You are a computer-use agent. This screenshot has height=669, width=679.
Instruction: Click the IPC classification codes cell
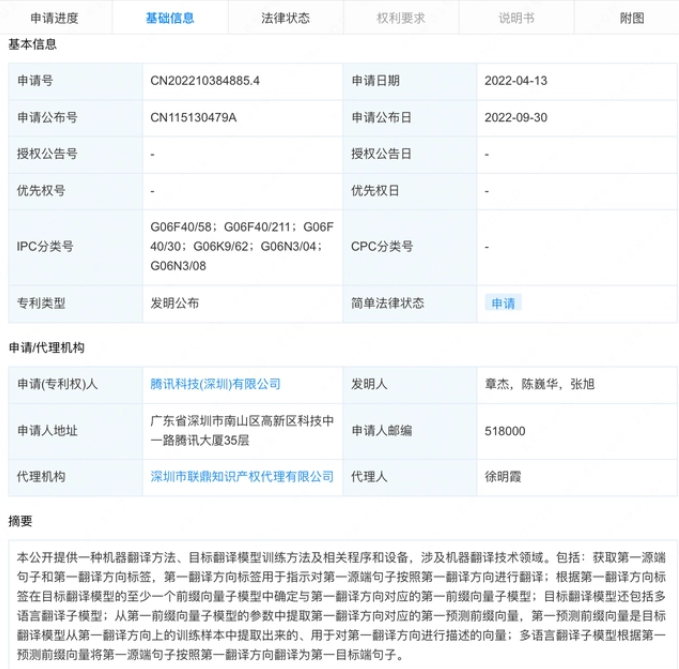pyautogui.click(x=242, y=246)
